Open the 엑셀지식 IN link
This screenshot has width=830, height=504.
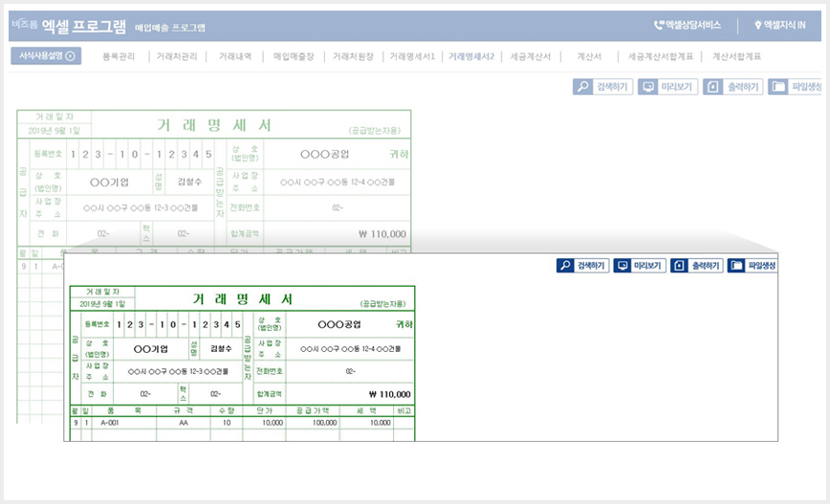click(779, 25)
